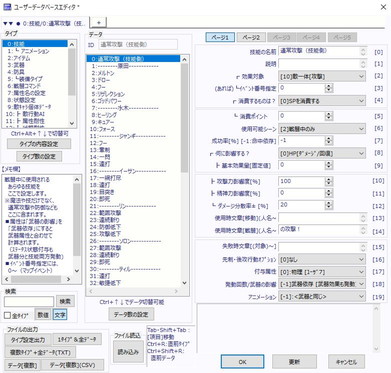This screenshot has height=373, width=391.
Task: Select data entry 19:目突き
Action: (133, 192)
